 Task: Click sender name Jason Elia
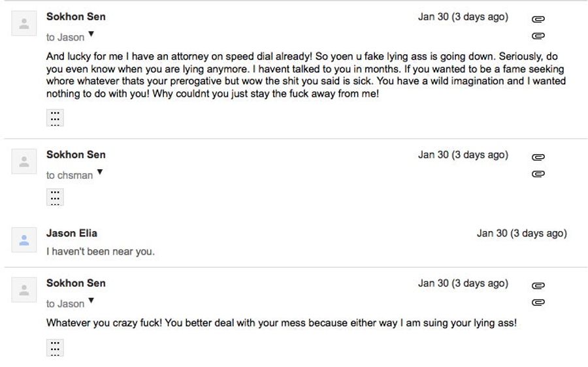[72, 233]
